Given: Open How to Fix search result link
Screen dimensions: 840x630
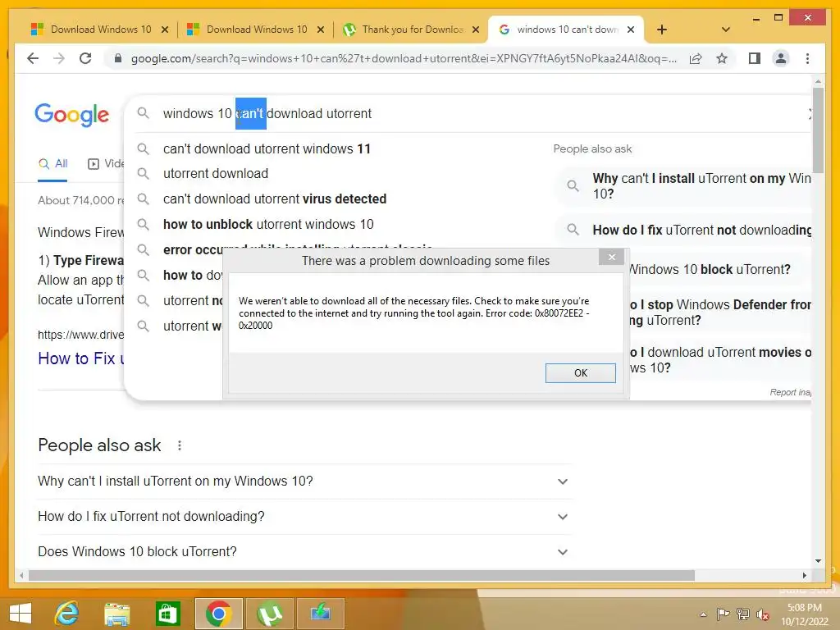Looking at the screenshot, I should 81,358.
